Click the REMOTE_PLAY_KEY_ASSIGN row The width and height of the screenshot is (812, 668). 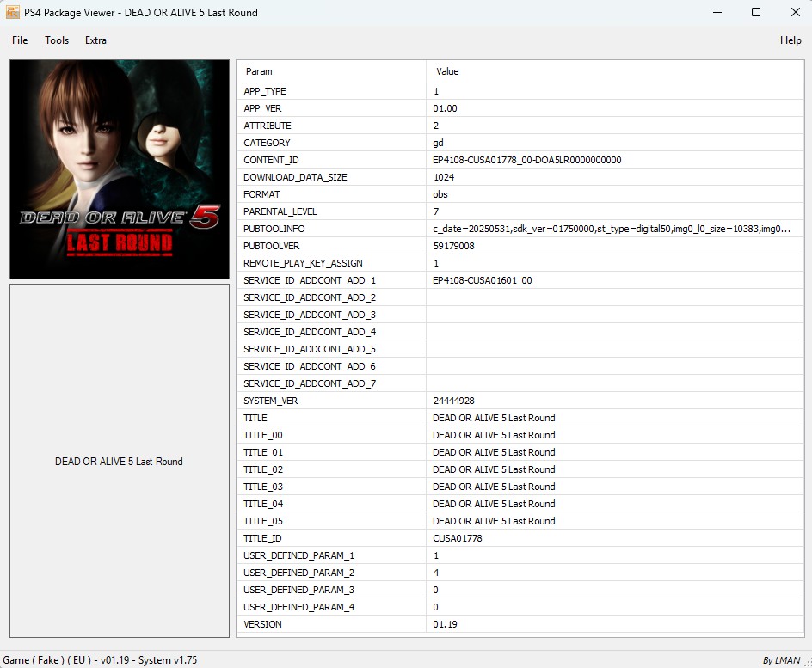tap(520, 263)
